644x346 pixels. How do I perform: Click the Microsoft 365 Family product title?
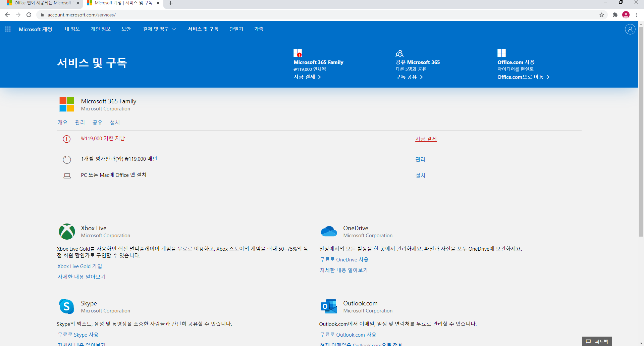(109, 101)
